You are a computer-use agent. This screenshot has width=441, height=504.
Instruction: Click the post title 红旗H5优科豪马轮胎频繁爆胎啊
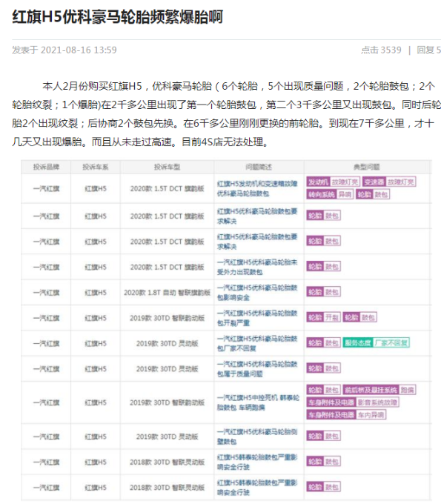[117, 17]
